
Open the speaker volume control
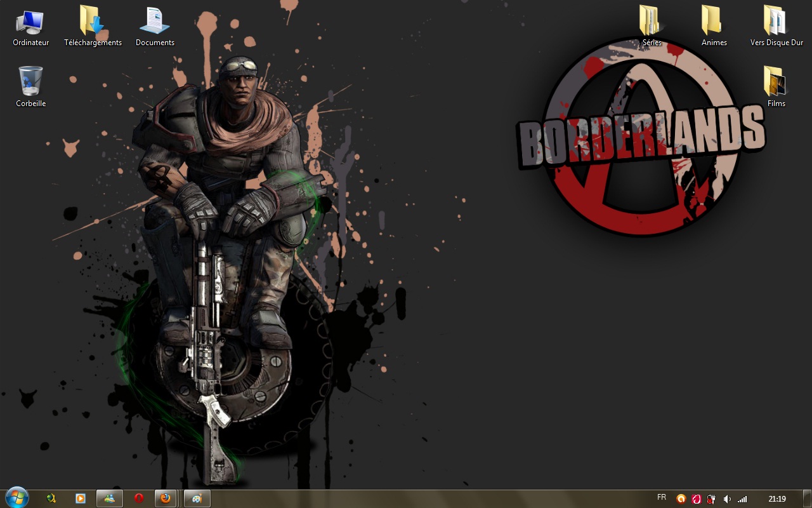[x=727, y=499]
